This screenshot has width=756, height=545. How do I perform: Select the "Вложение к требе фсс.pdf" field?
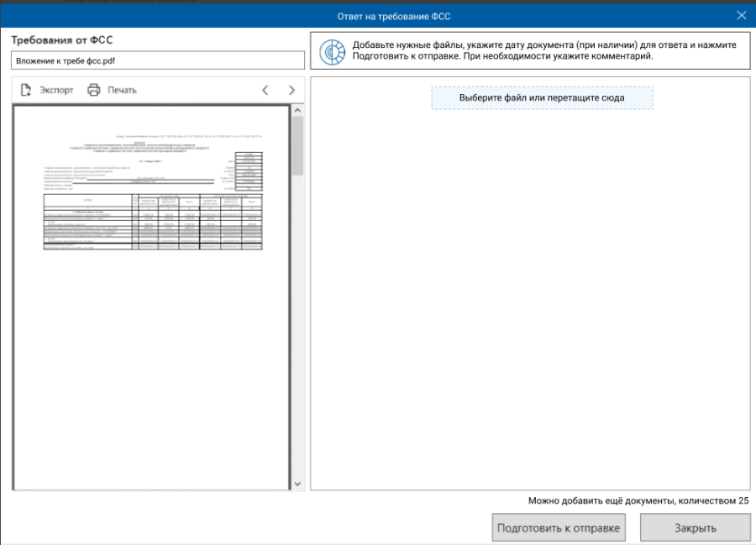click(157, 60)
